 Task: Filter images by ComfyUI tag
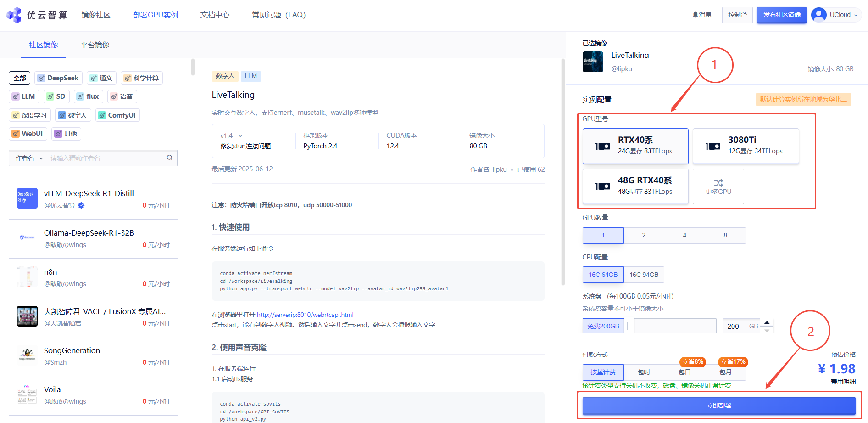(x=117, y=115)
